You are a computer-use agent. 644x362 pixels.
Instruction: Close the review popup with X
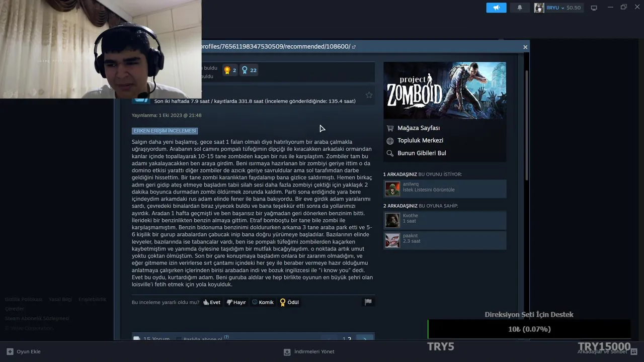pos(525,47)
